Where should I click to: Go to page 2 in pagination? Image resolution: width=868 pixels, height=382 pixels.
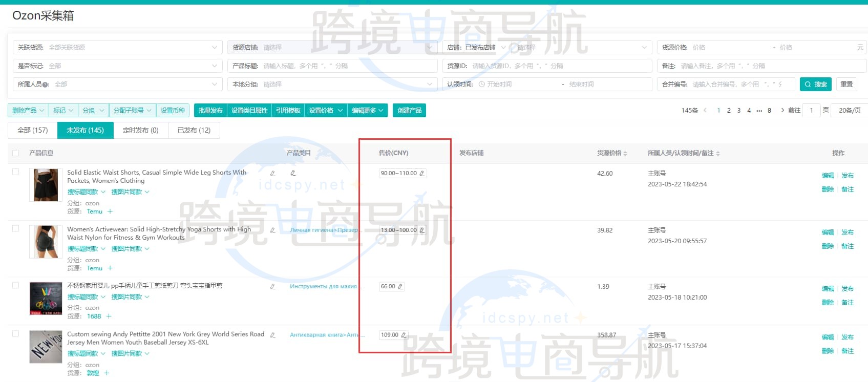click(x=729, y=110)
